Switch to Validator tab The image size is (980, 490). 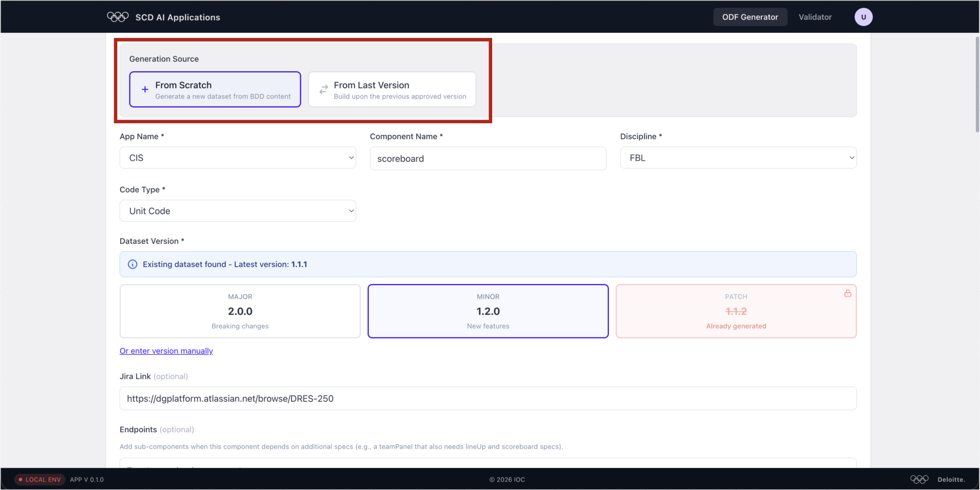(x=815, y=17)
